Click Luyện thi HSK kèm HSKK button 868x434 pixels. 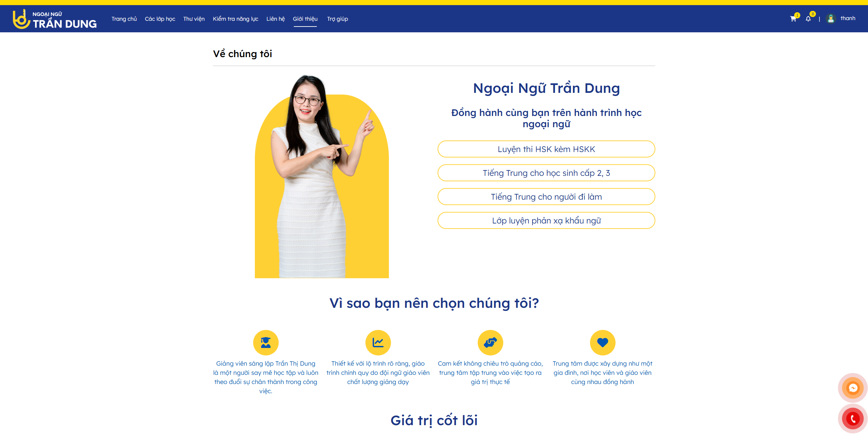pos(546,149)
